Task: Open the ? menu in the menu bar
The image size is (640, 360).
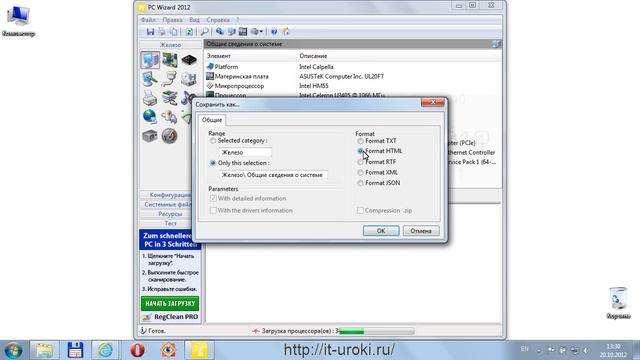Action: (238, 20)
